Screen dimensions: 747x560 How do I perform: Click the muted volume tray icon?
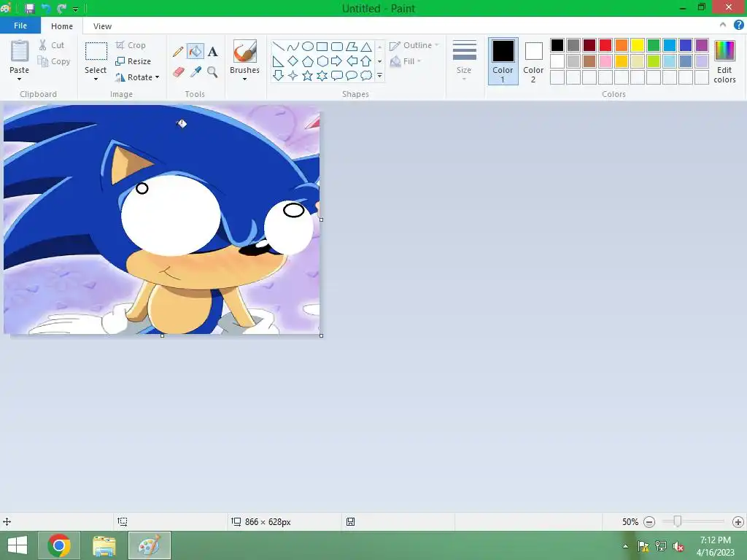(678, 546)
